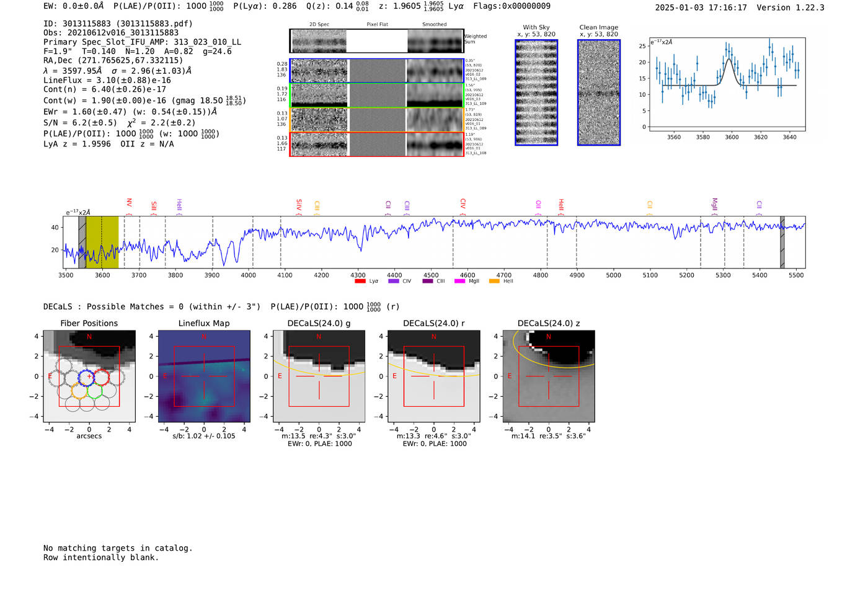Click the Smoothed column header
Viewport: 868px width, 591px height.
tap(435, 25)
